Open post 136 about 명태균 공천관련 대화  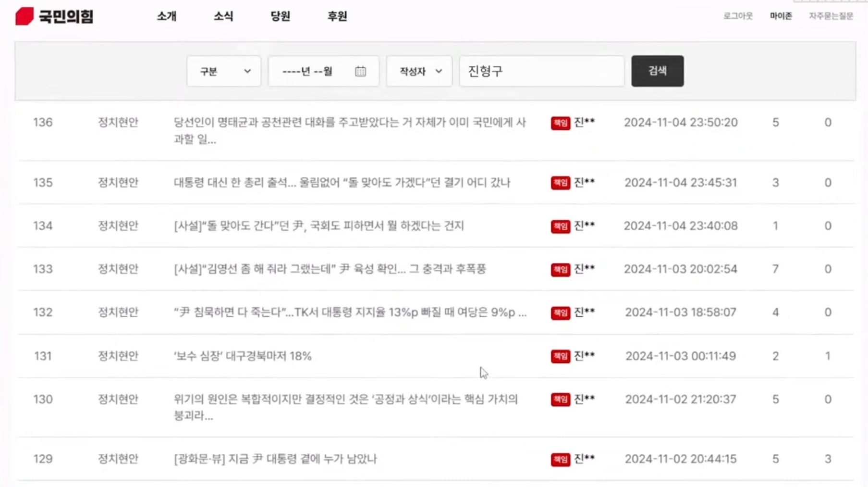click(350, 131)
